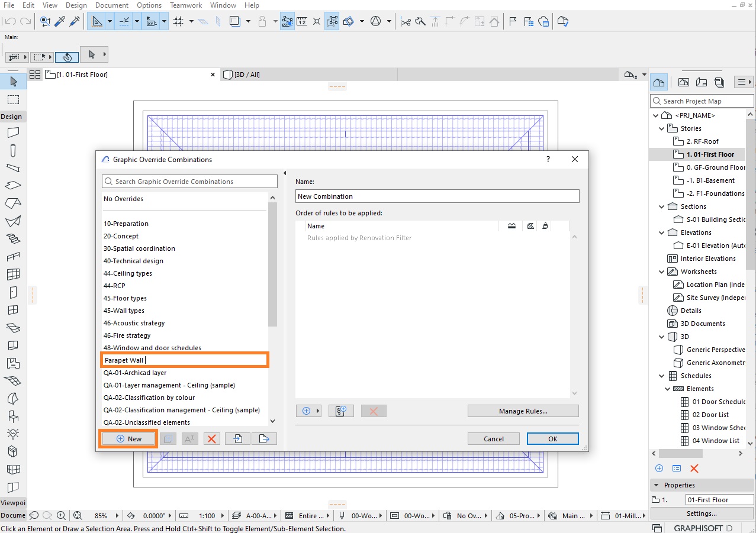Click Cancel in the Graphic Override dialog

point(494,439)
